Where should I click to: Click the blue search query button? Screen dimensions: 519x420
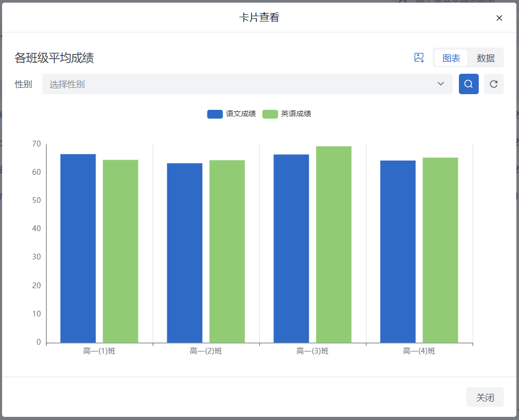(468, 84)
